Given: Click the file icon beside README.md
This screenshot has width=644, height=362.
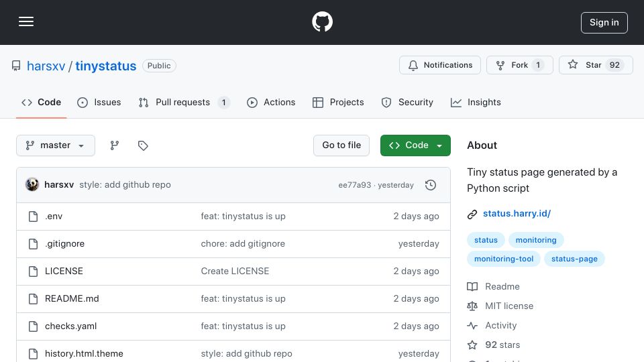Looking at the screenshot, I should tap(34, 299).
